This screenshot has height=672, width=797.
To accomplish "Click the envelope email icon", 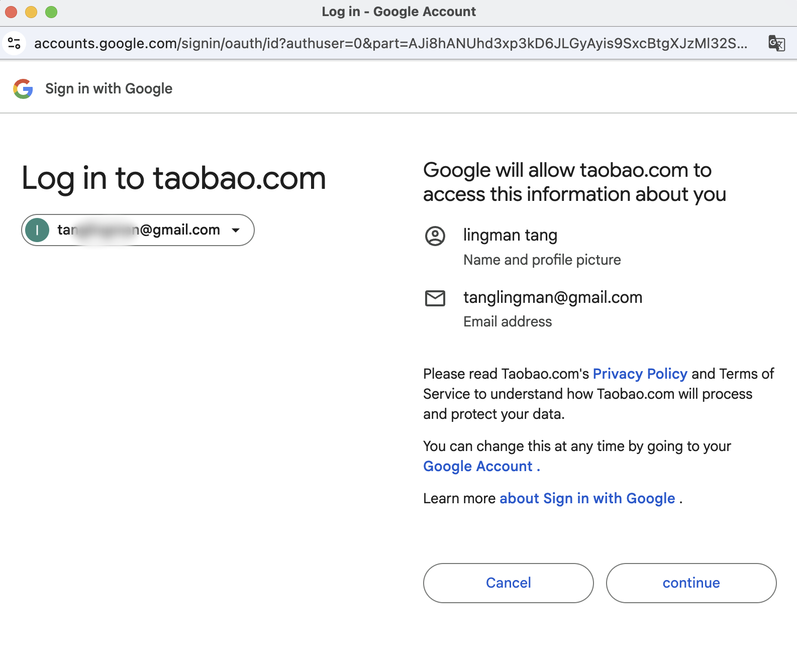I will 435,298.
